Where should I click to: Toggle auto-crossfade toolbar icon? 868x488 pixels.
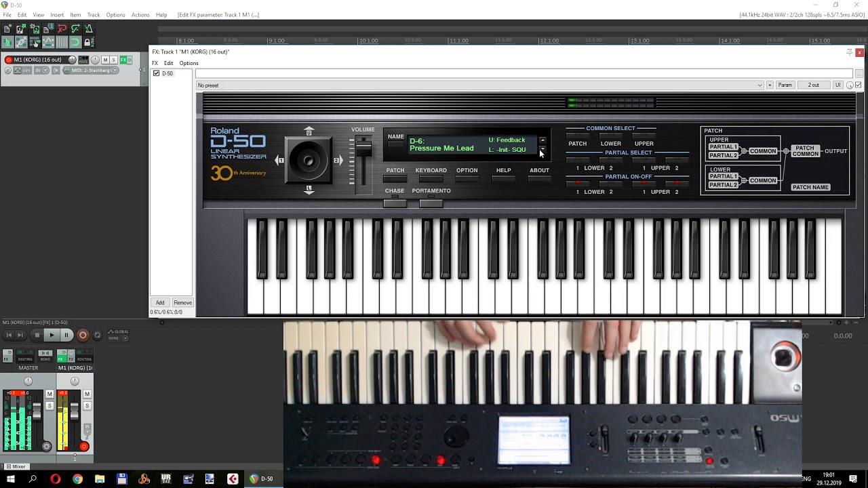(x=7, y=42)
